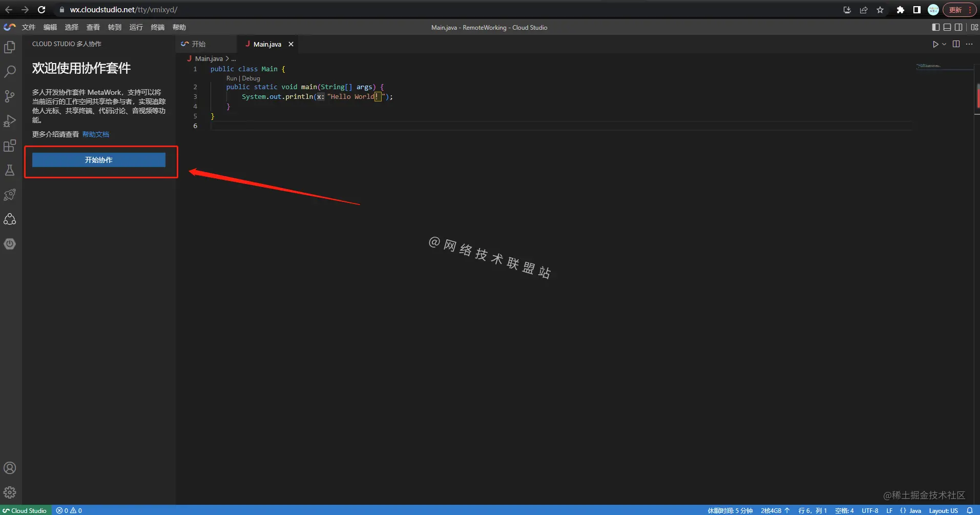Click the Run code lens above main

232,78
